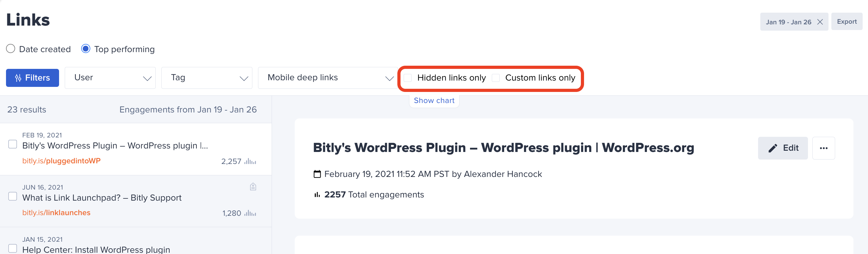Click the bar chart icon next to 1,280
The width and height of the screenshot is (868, 254).
[x=250, y=213]
